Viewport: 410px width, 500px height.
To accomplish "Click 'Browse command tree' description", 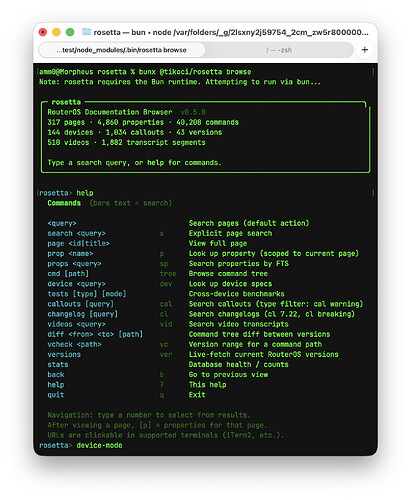I will coord(228,274).
